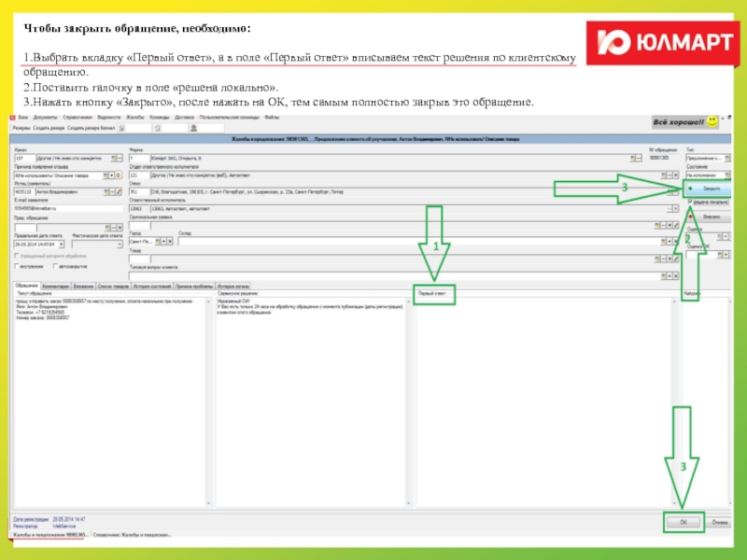Click the person icon in the toolbar

(x=193, y=128)
